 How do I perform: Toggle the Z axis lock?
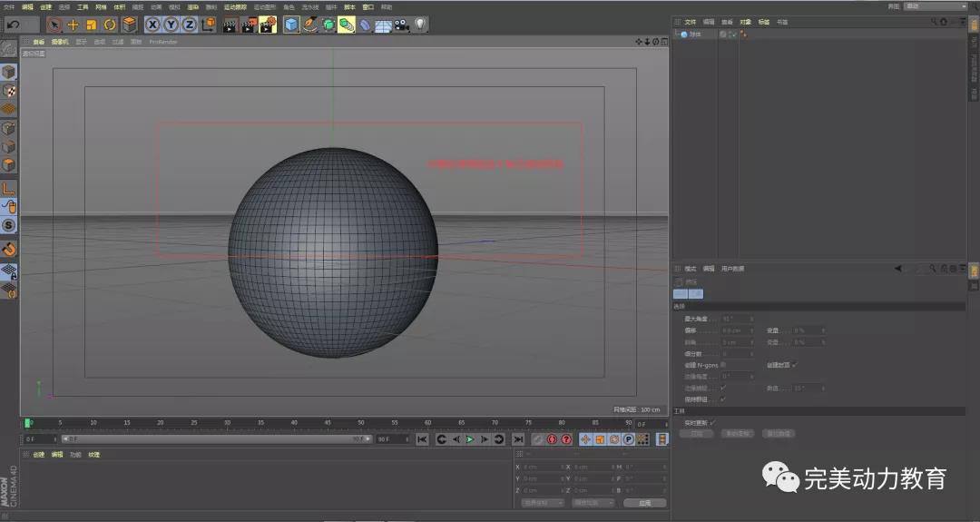(x=189, y=25)
